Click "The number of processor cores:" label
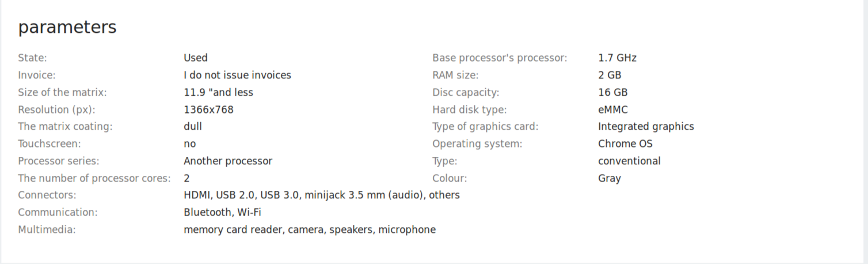Viewport: 868px width, 264px height. pyautogui.click(x=94, y=178)
